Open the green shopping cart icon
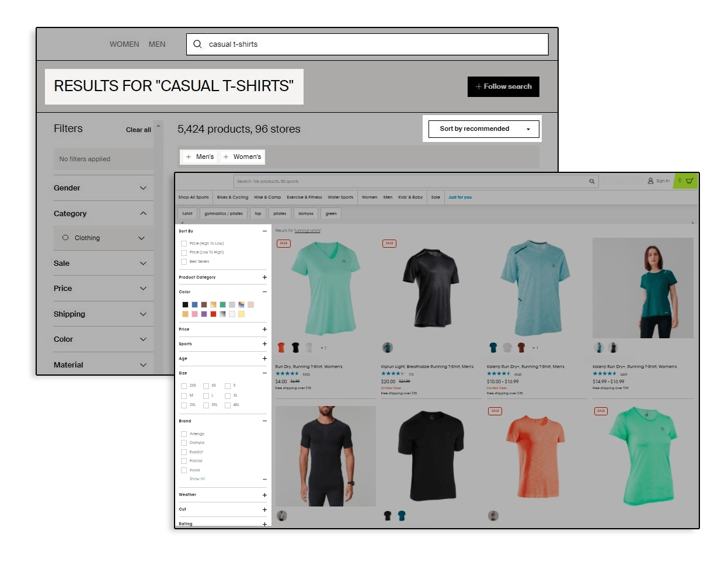Viewport: 728px width, 562px height. pyautogui.click(x=689, y=181)
